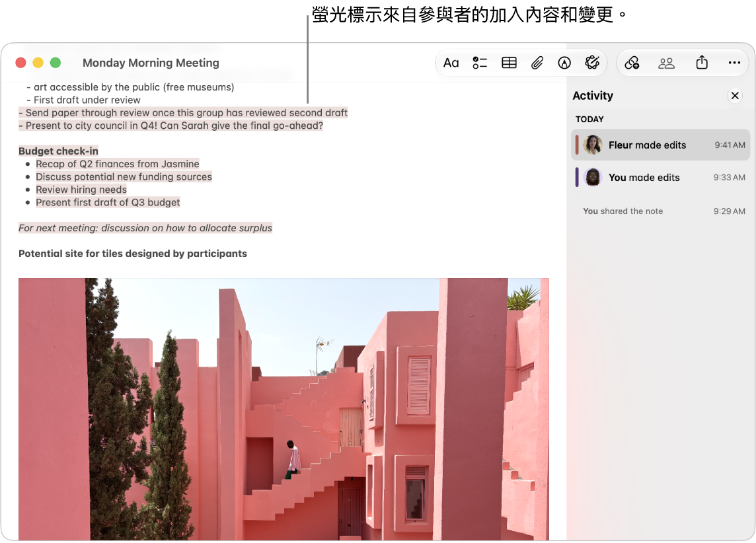
Task: Open the text format (Aa) menu
Action: point(451,63)
